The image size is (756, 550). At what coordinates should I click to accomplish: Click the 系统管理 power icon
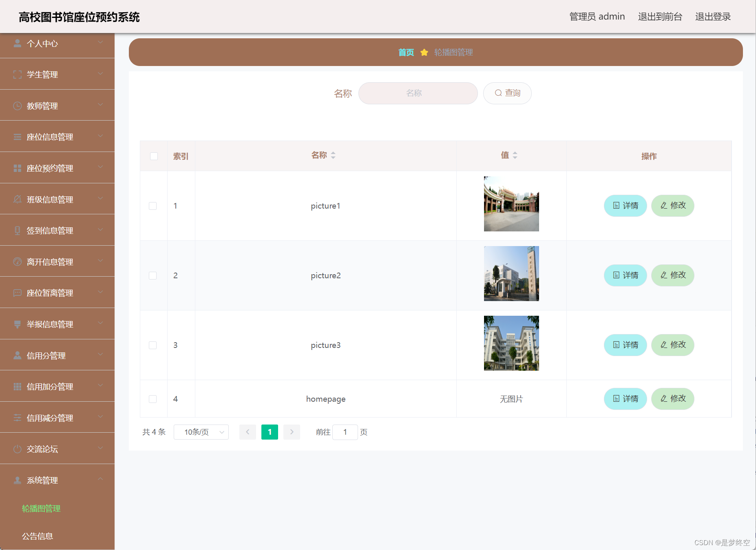tap(17, 480)
